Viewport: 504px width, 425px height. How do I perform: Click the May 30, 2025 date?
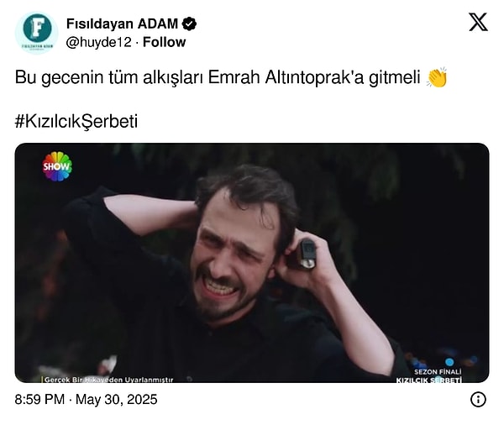point(117,400)
